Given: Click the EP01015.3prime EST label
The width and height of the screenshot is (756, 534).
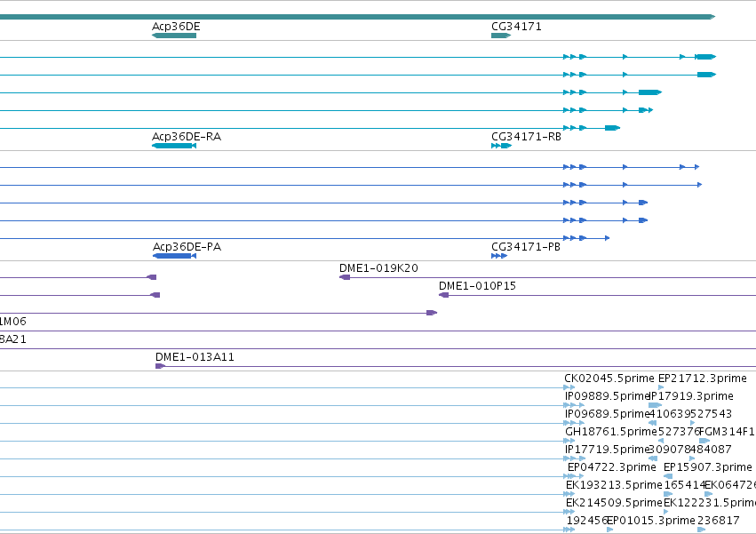Looking at the screenshot, I should [x=651, y=521].
